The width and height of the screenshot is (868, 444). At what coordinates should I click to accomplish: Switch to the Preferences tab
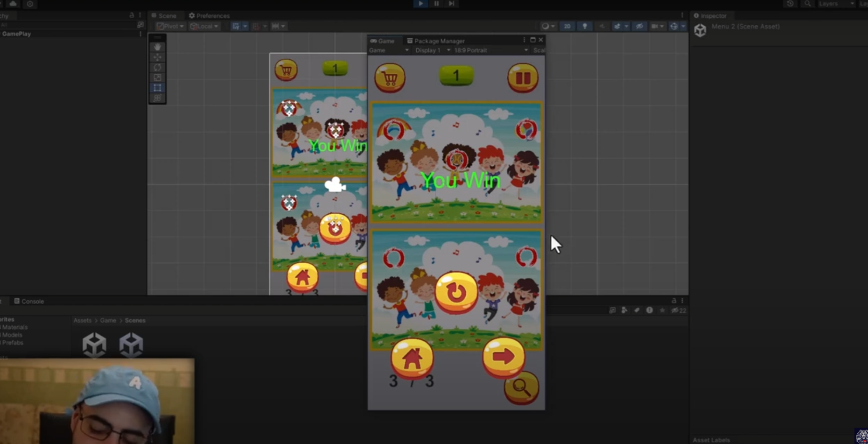coord(209,16)
